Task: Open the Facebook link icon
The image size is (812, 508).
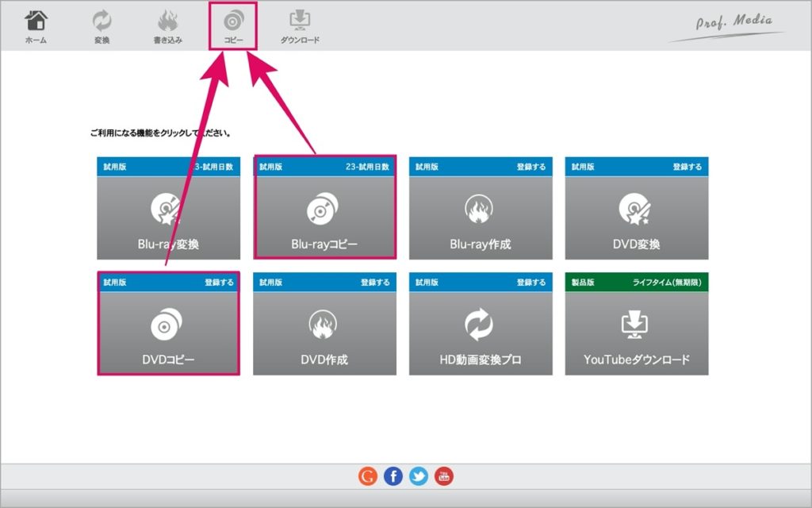Action: coord(393,476)
